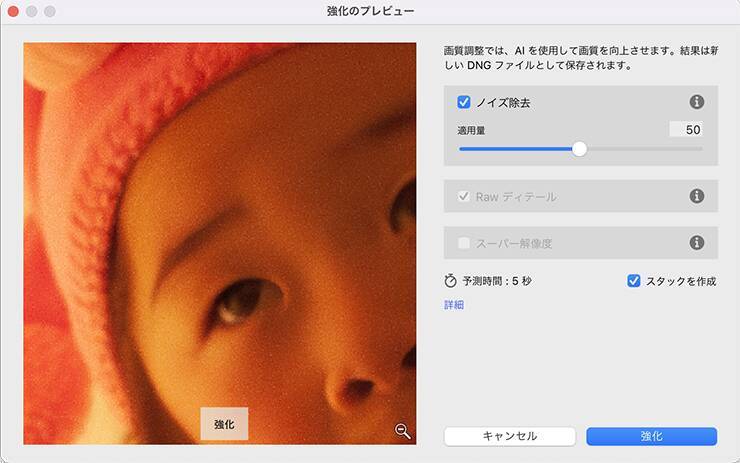Click the 適用量 slider track right end
Screen dimensions: 740x463
699,149
